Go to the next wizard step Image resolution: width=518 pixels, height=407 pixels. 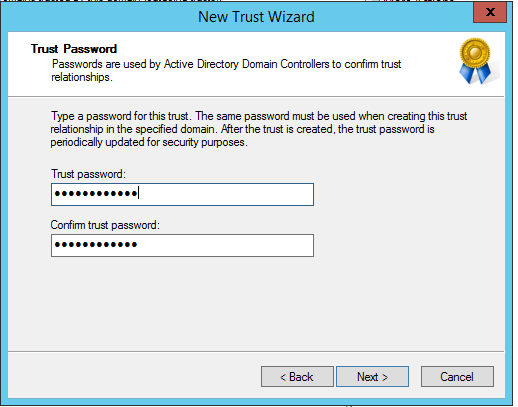(x=372, y=377)
